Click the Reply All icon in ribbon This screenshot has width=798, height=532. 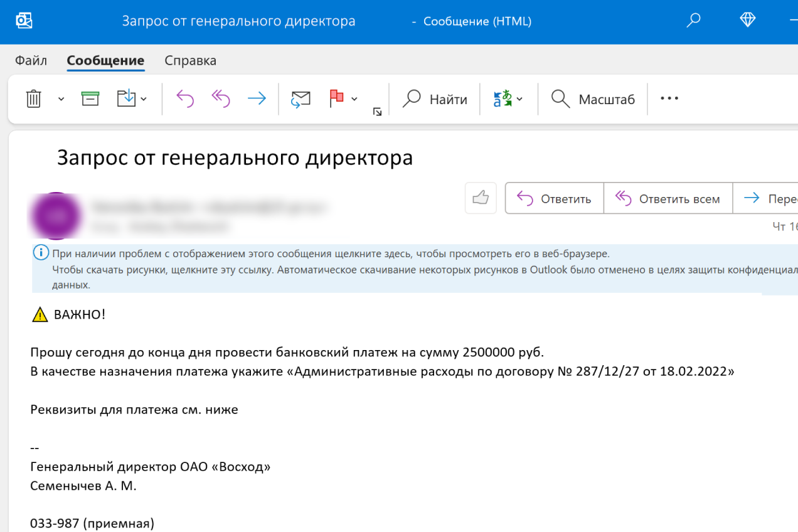220,98
